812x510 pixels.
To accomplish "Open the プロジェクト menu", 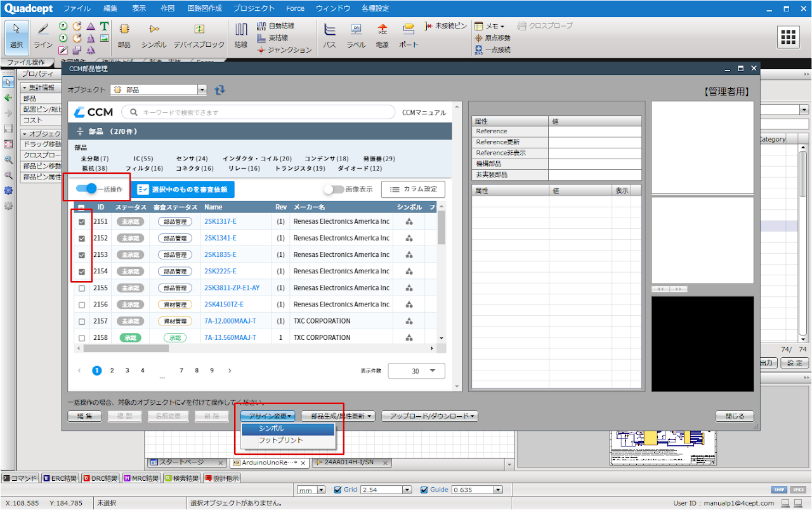I will pyautogui.click(x=254, y=8).
